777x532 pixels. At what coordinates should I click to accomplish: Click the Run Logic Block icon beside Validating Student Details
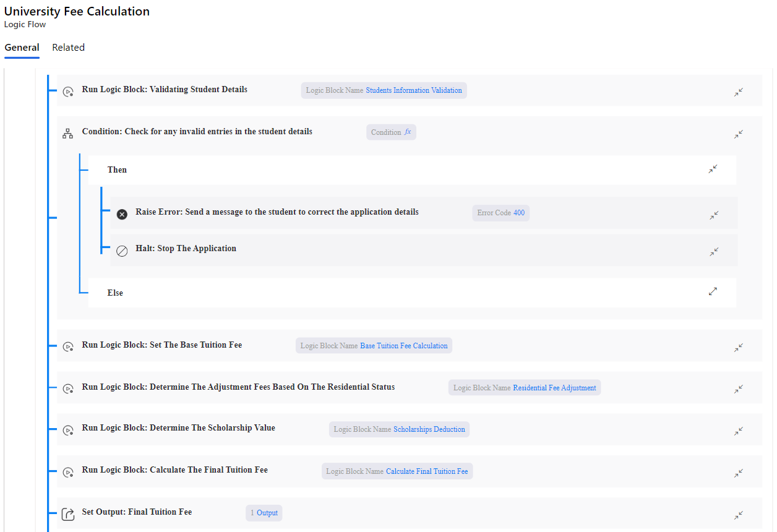[68, 91]
